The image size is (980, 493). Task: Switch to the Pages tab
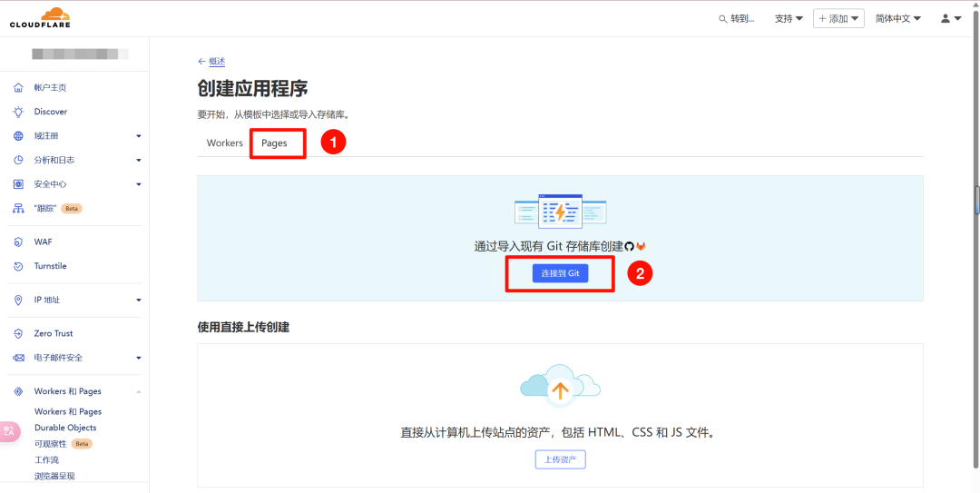point(274,143)
